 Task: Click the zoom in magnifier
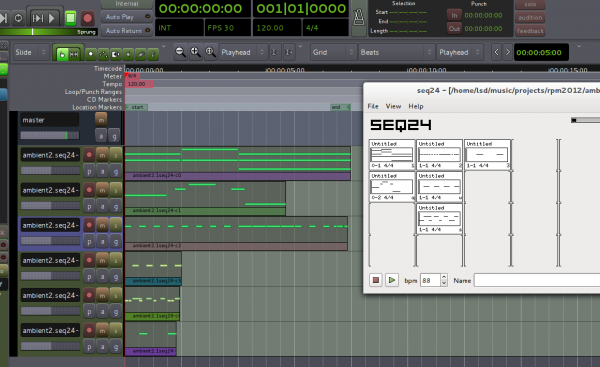coord(195,52)
